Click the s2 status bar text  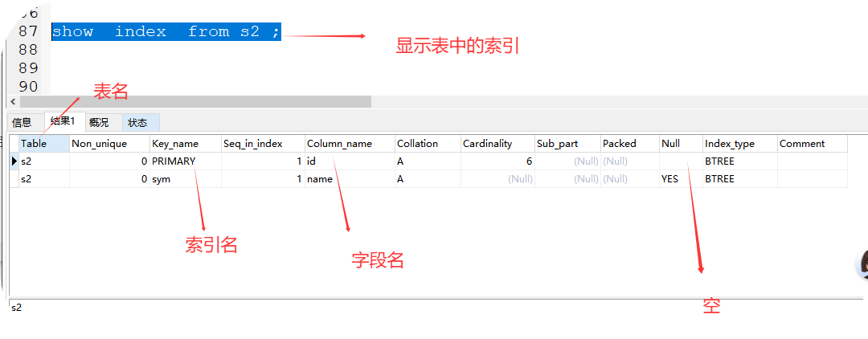(x=16, y=307)
